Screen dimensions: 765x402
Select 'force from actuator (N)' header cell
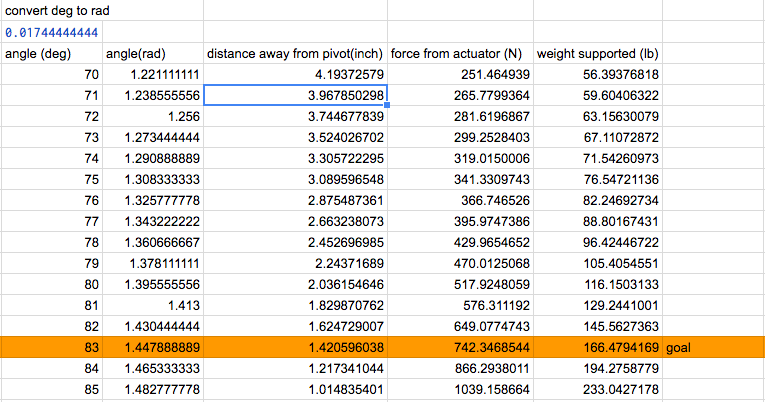coord(460,54)
